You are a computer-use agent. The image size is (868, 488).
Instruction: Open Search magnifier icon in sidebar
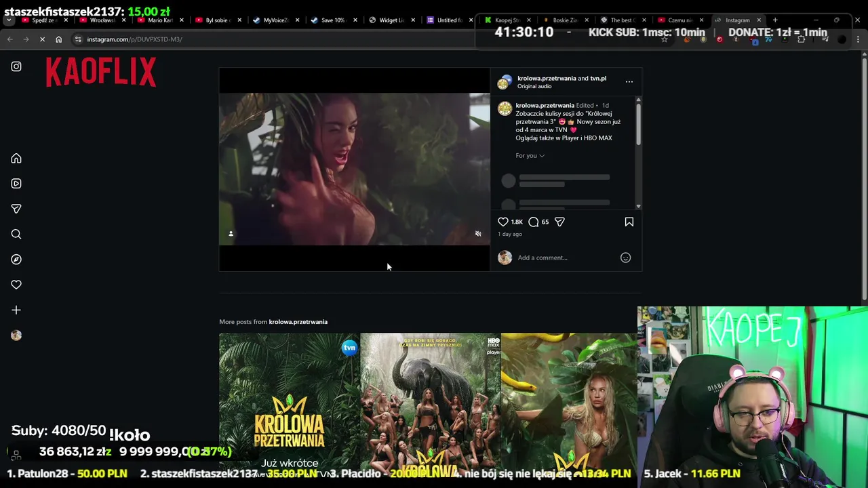click(16, 235)
